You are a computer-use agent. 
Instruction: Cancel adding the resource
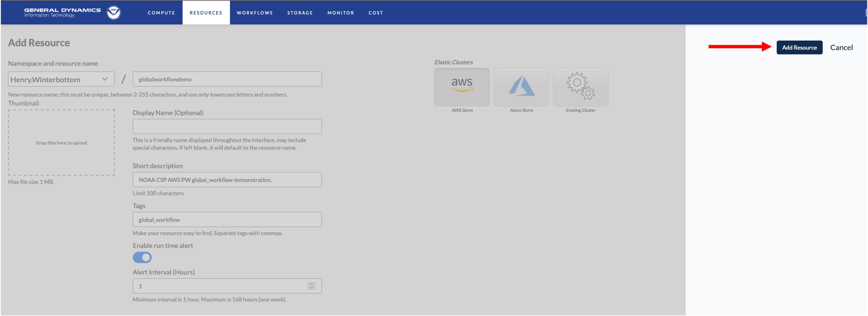point(841,47)
